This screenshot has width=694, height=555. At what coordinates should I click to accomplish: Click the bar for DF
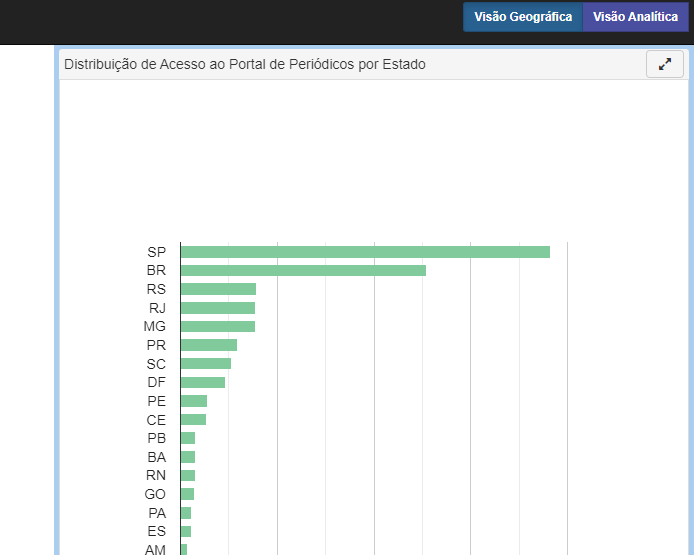coord(203,382)
